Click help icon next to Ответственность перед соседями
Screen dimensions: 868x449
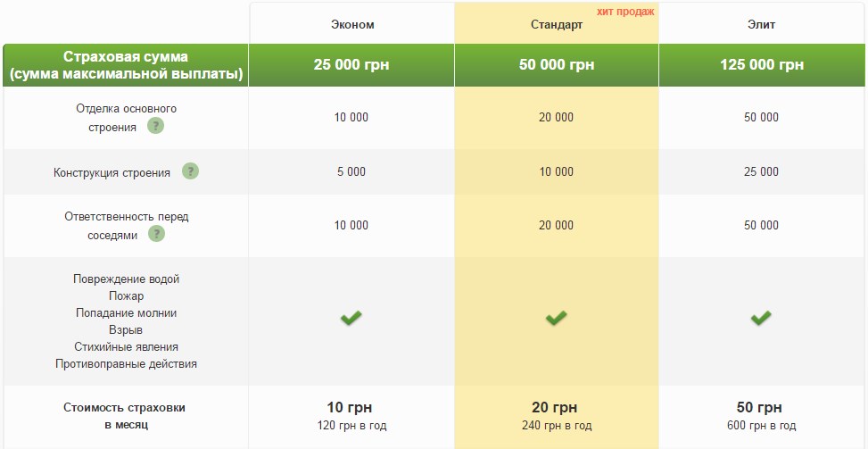click(x=156, y=234)
